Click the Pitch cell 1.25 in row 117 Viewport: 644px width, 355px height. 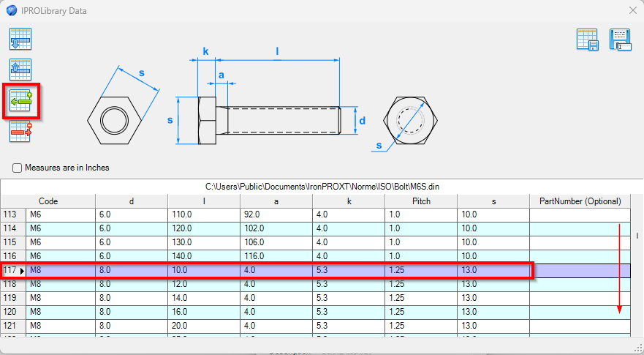[x=420, y=271]
